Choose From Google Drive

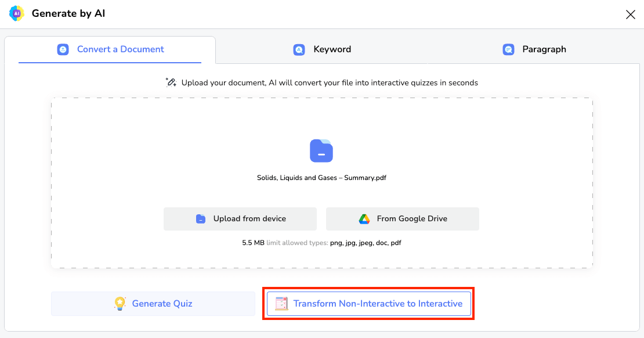[402, 218]
